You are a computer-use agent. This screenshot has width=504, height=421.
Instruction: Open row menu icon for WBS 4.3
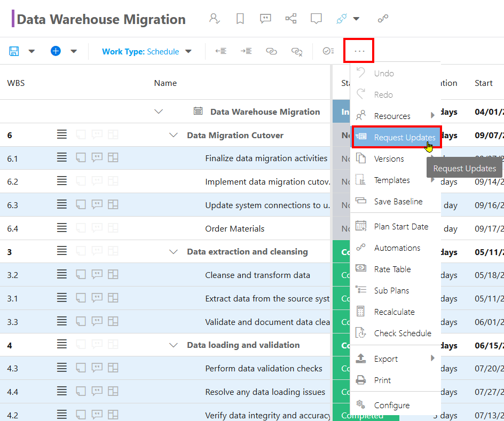pyautogui.click(x=62, y=368)
